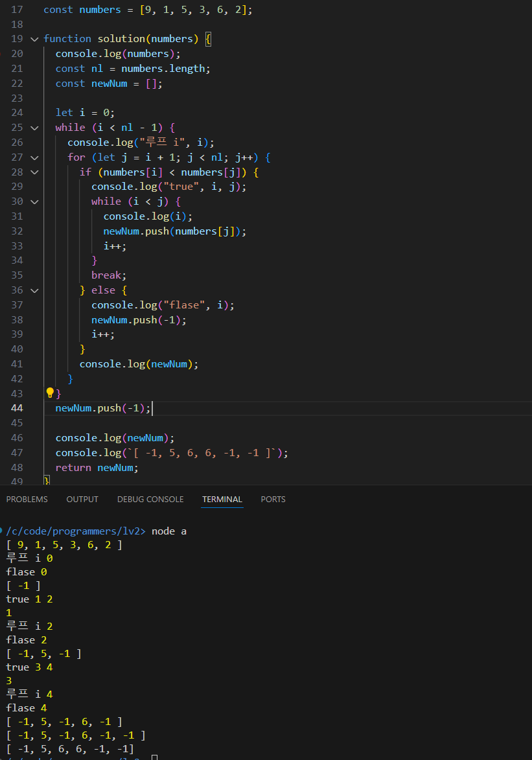532x760 pixels.
Task: Collapse the function solution fold on line 19
Action: (34, 40)
